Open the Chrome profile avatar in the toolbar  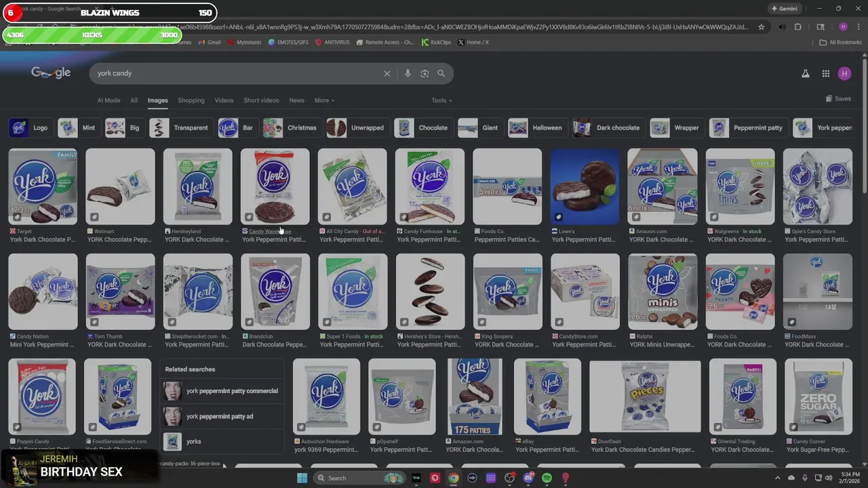coord(843,27)
